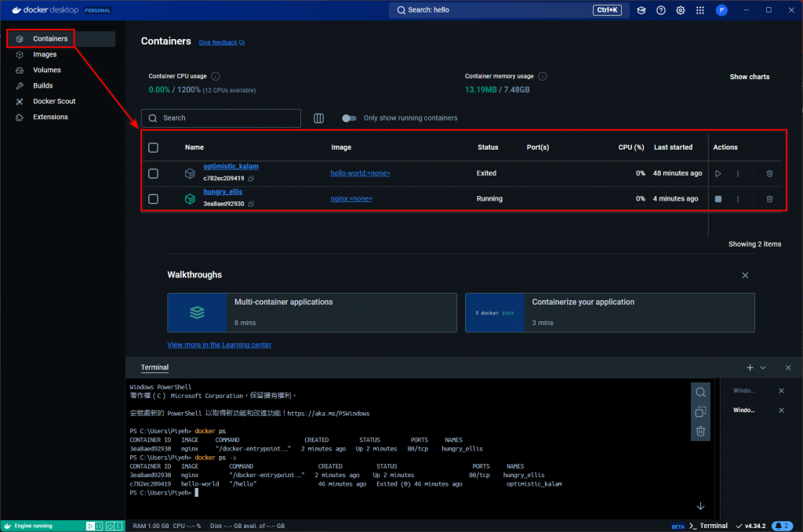
Task: Click version v4.34.2 in status bar
Action: pos(750,526)
